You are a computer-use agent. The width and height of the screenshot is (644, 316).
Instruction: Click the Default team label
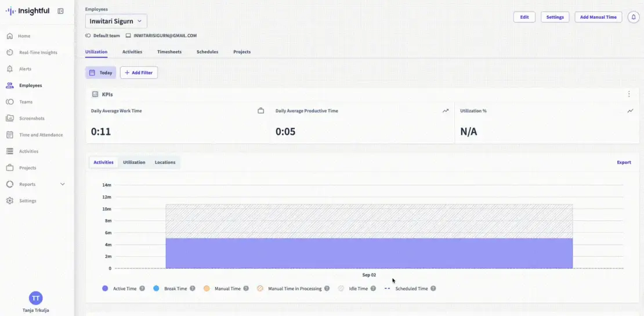click(x=106, y=36)
